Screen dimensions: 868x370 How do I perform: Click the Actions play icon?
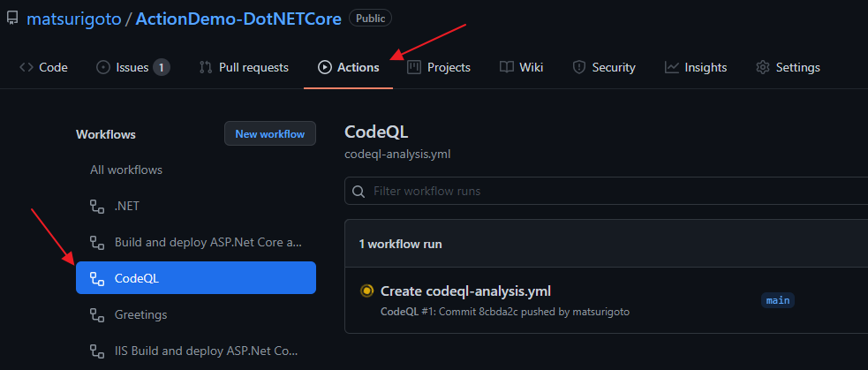point(324,68)
